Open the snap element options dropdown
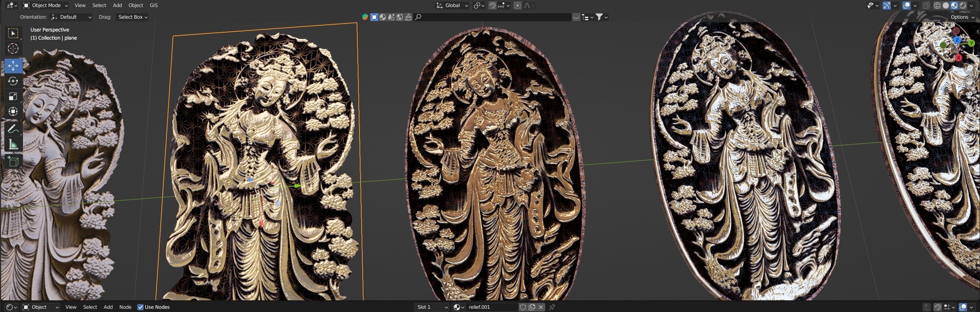The image size is (980, 312). (x=504, y=5)
